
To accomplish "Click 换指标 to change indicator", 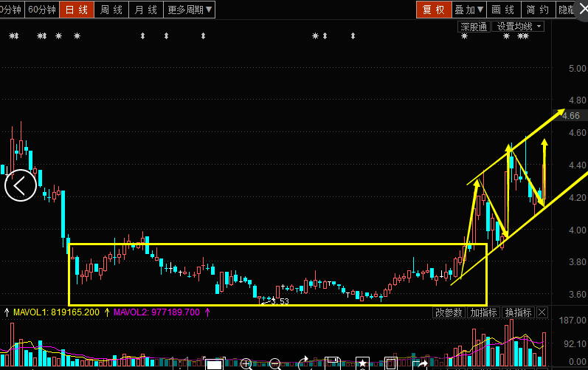I will pos(518,312).
